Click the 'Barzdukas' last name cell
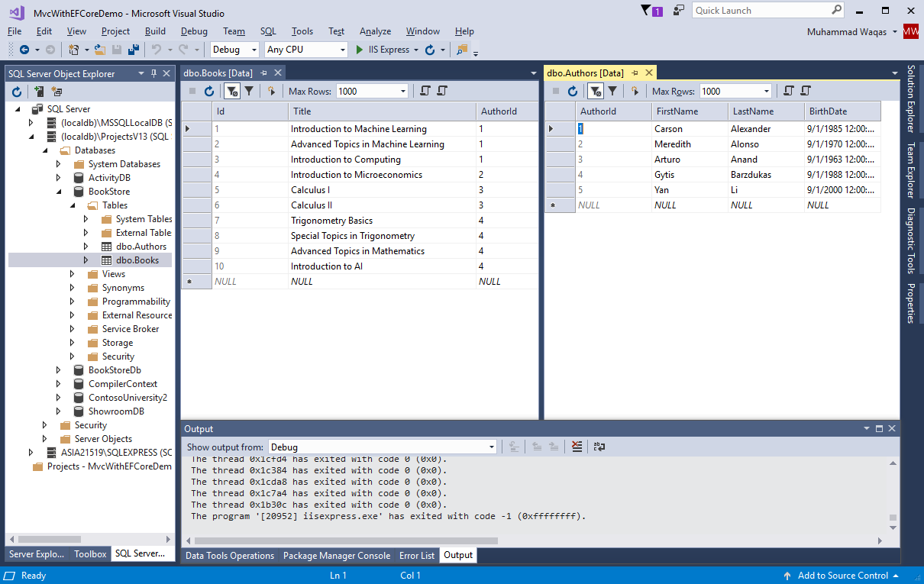 pos(766,175)
